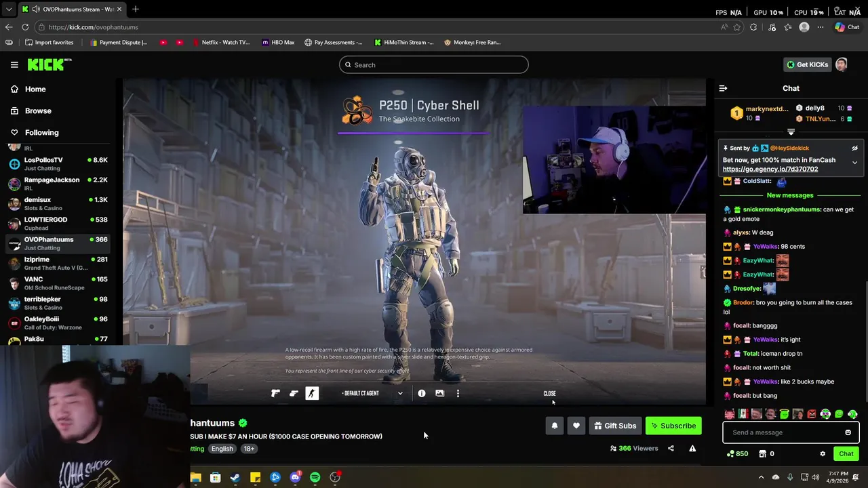The width and height of the screenshot is (868, 488).
Task: Select the highlighted agent pose icon
Action: [x=312, y=393]
